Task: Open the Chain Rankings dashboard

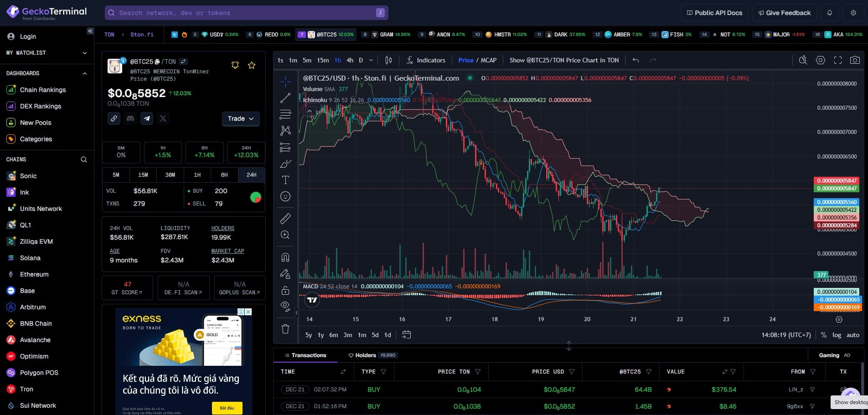Action: 43,90
